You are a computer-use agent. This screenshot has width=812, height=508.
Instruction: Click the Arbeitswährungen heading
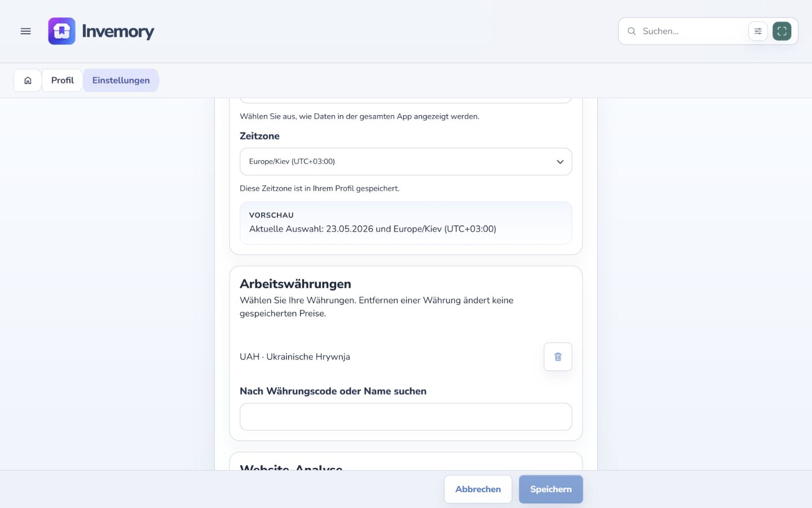(x=295, y=284)
